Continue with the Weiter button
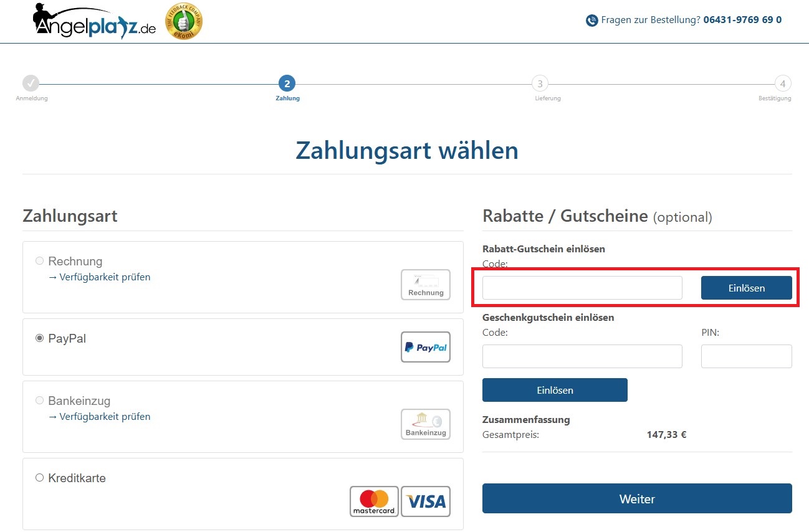Image resolution: width=809 pixels, height=532 pixels. [637, 498]
